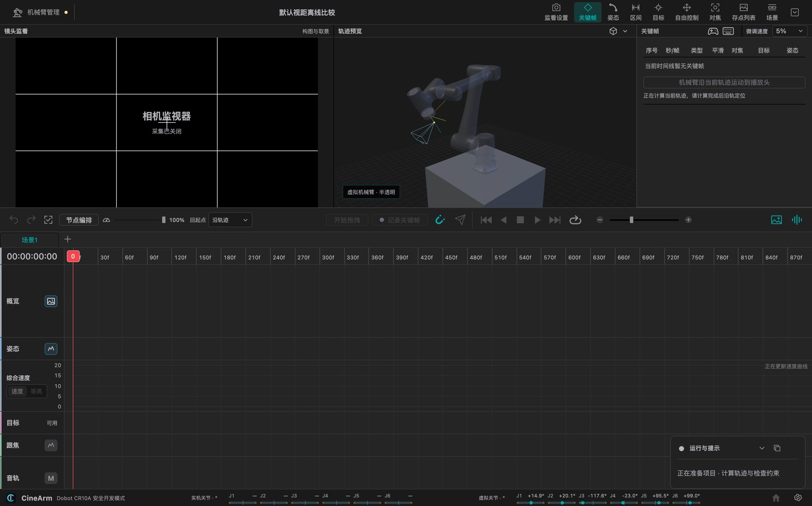
Task: Toggle the 跟焦 track curve button
Action: pyautogui.click(x=51, y=445)
